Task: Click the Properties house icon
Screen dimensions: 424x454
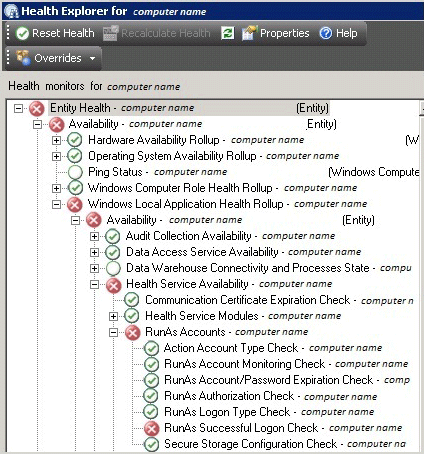Action: click(249, 33)
